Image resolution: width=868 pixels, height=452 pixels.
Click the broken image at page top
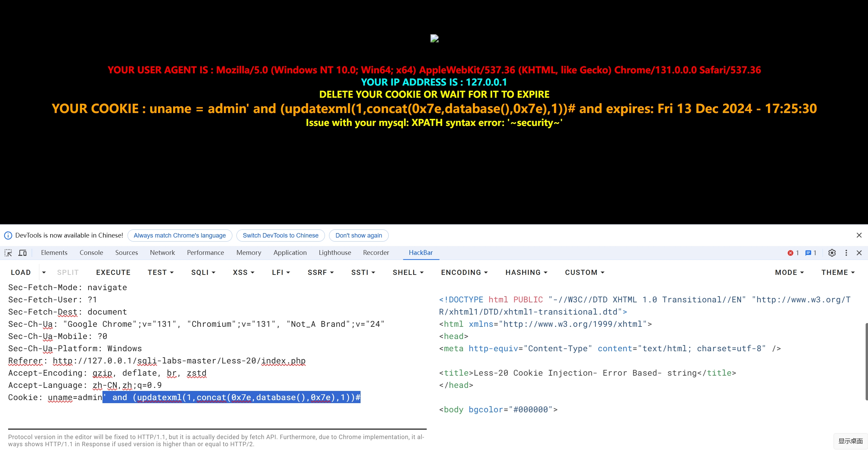pyautogui.click(x=434, y=38)
